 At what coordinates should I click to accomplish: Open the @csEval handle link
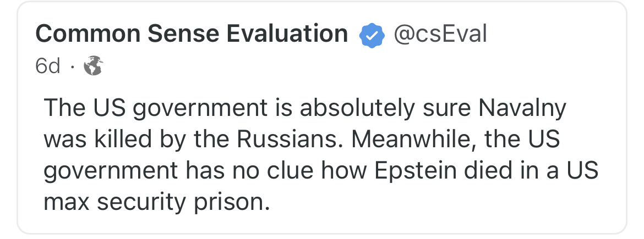tap(440, 35)
